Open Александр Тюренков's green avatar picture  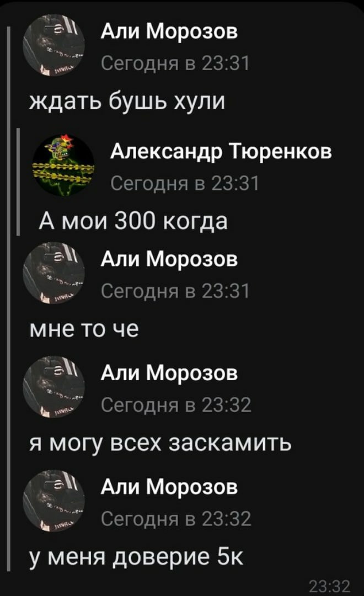(63, 165)
